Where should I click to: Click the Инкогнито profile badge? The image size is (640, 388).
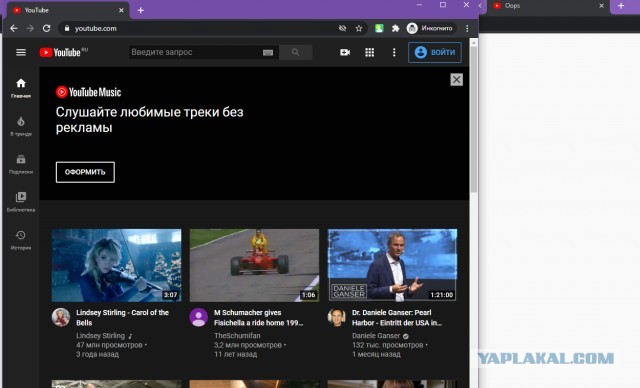click(x=430, y=28)
